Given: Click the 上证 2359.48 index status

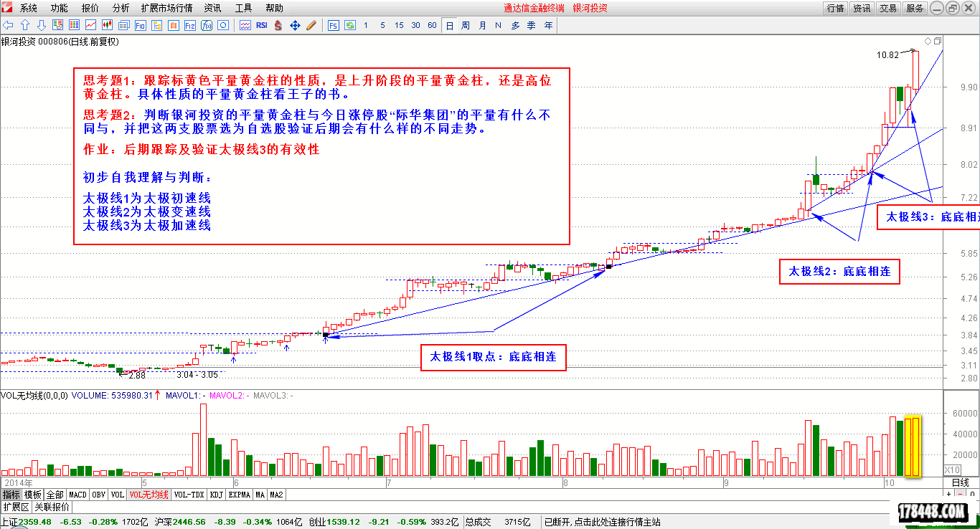Looking at the screenshot, I should [x=27, y=522].
